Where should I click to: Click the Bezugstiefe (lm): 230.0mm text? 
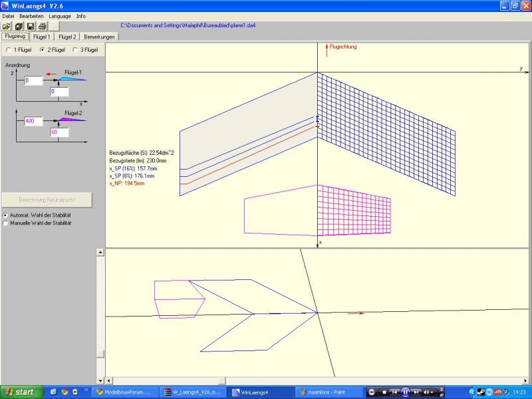point(138,161)
